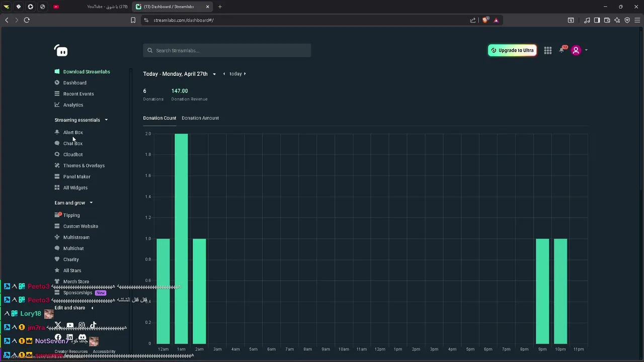Close the Dashboard / Streamlabs tab
This screenshot has width=644, height=362.
(x=207, y=7)
